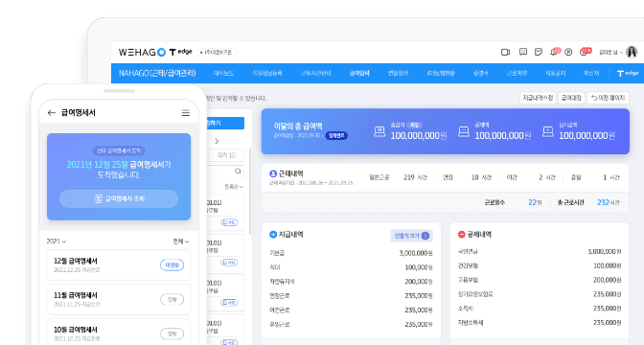Click the 급여대장 button
The image size is (644, 345).
(571, 98)
